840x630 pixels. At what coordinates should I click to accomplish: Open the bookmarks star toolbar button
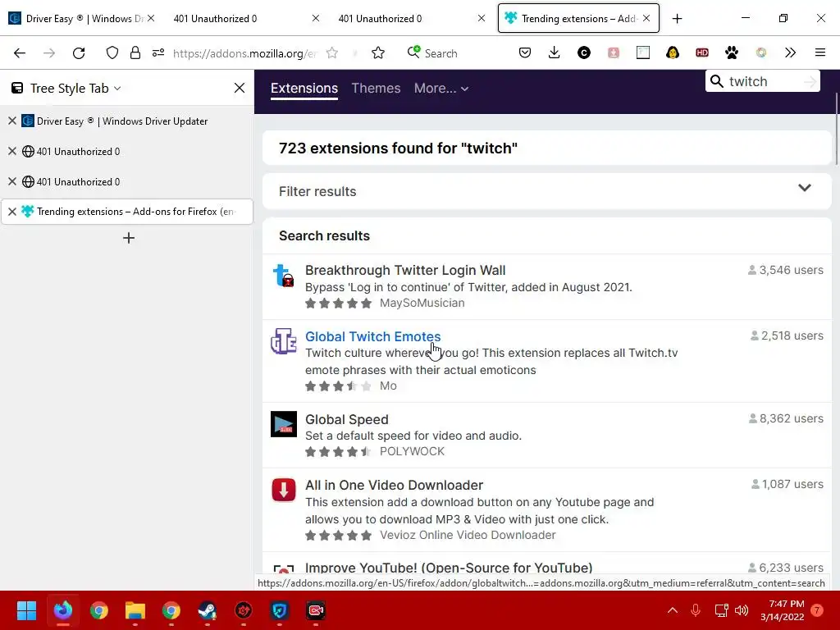[x=378, y=52]
